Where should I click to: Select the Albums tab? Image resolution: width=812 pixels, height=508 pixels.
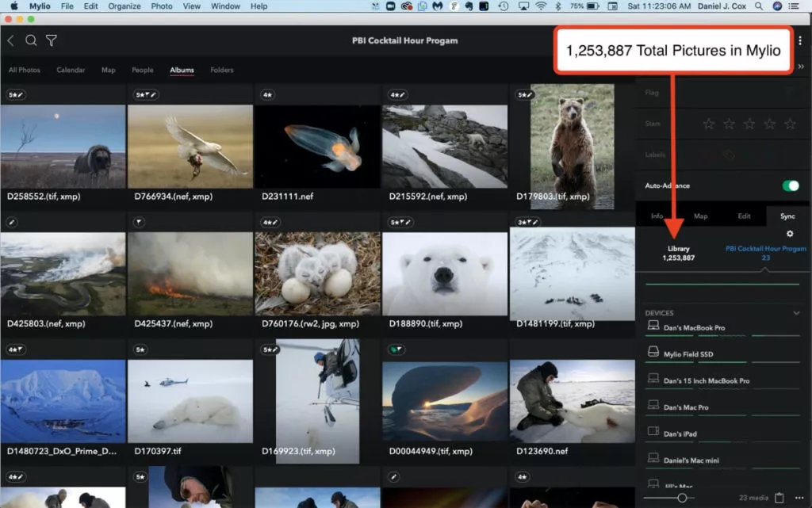click(x=182, y=70)
